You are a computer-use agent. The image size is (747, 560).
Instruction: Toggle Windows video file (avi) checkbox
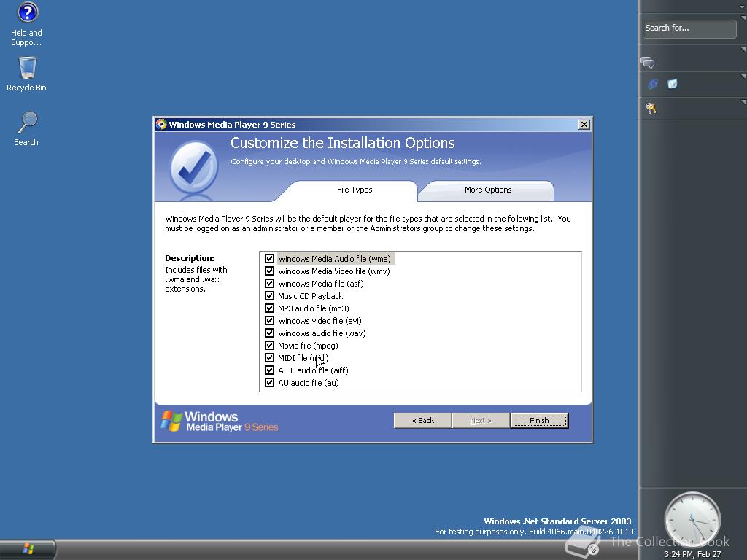270,321
